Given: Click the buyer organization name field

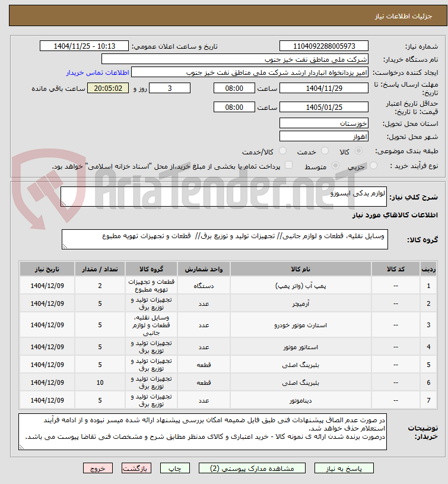Looking at the screenshot, I should point(234,59).
